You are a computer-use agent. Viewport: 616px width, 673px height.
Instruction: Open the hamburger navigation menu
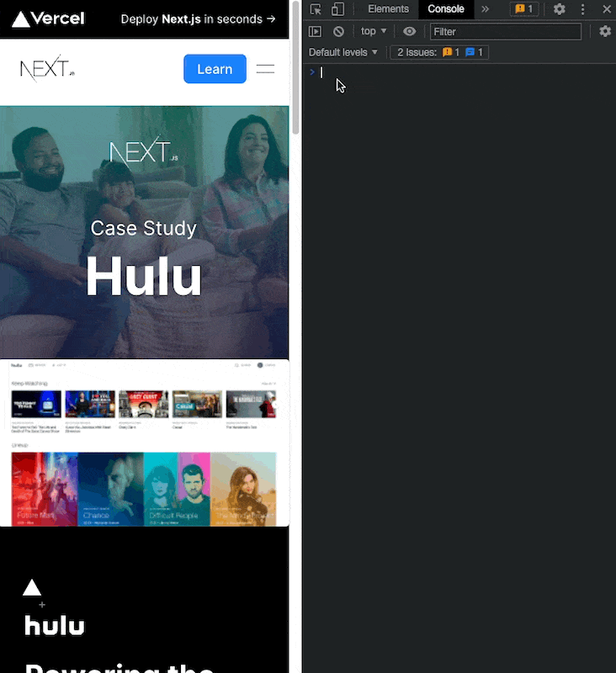click(x=265, y=69)
